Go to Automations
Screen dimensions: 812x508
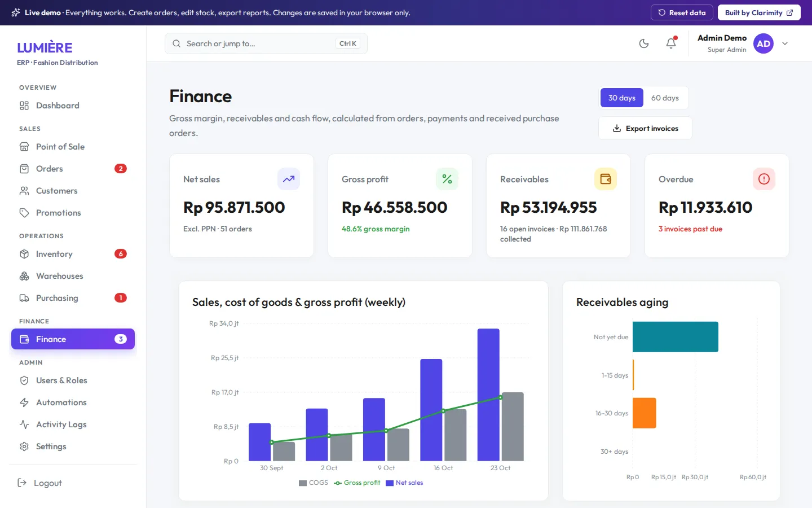tap(73, 402)
